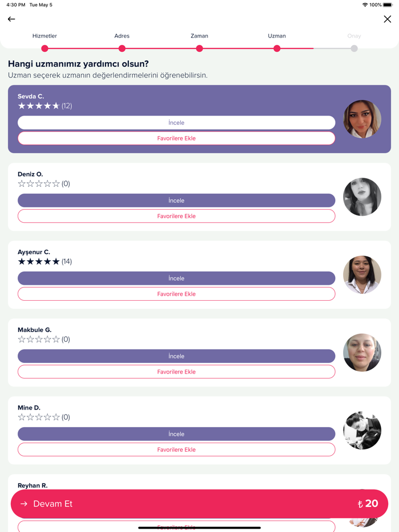Tap Deniz O.'s profile picture
Screen dimensions: 399x532
click(x=362, y=197)
